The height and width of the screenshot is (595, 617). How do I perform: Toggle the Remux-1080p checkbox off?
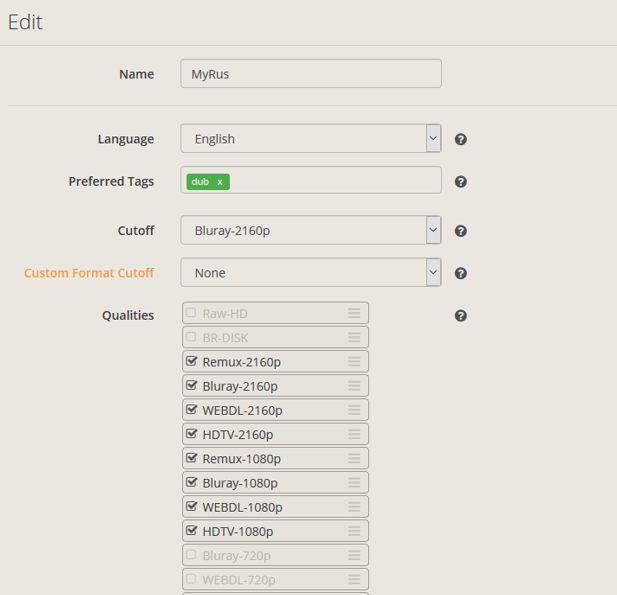point(192,458)
